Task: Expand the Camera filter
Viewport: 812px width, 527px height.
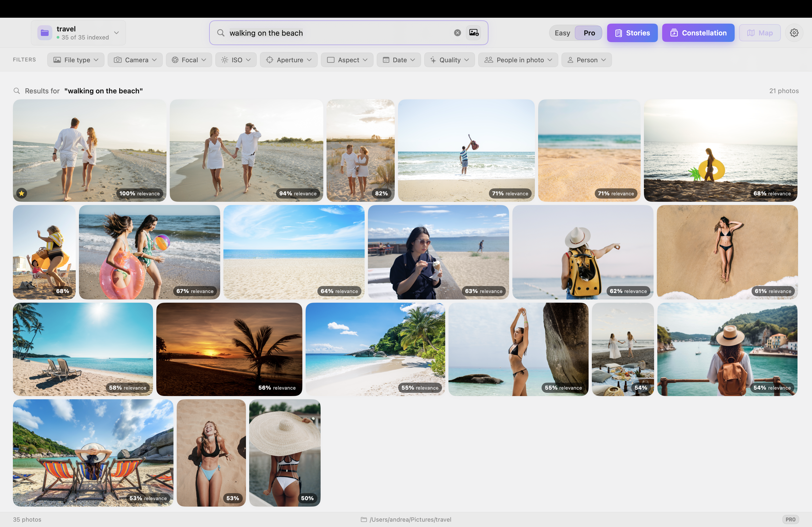Action: click(x=135, y=60)
